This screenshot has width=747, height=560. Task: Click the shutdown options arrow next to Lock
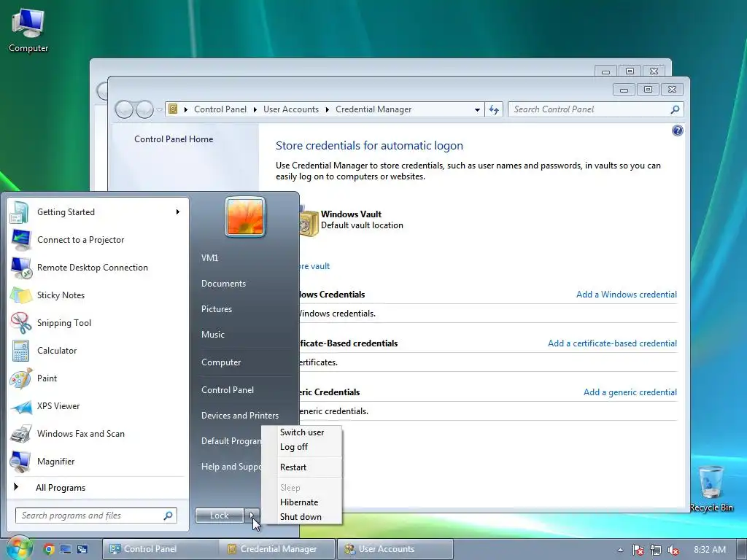252,516
